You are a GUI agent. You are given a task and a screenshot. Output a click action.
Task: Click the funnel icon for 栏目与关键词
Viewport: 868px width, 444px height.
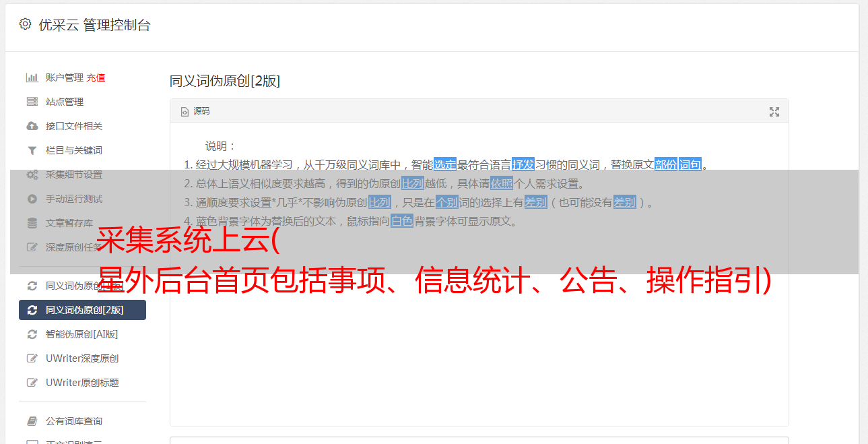[32, 150]
